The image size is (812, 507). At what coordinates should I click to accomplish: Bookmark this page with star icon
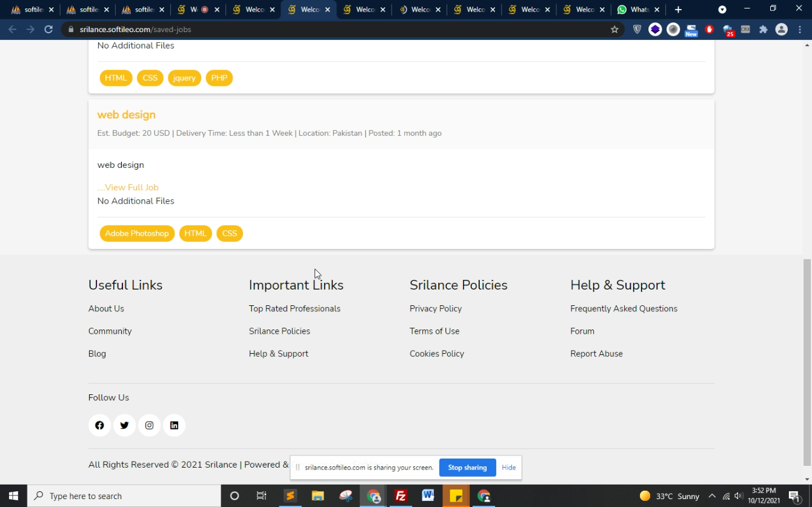pos(614,29)
